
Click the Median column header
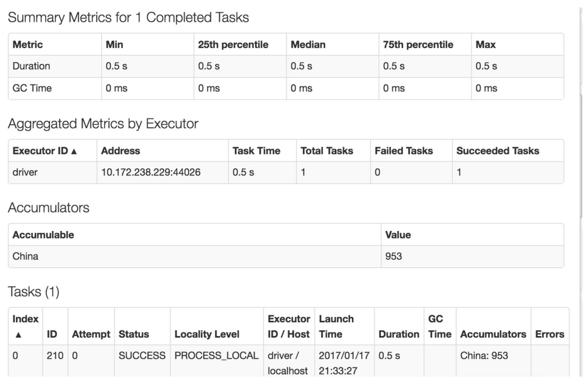click(x=305, y=44)
